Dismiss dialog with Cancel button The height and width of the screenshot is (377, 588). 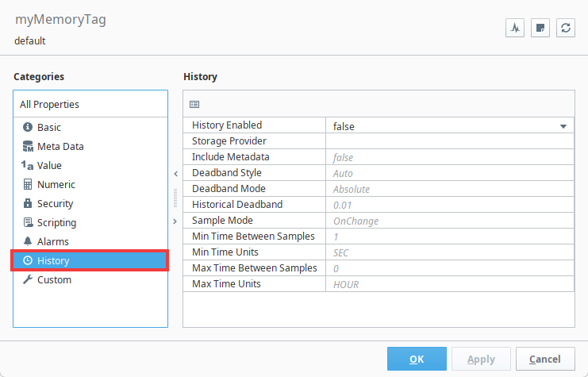click(545, 359)
